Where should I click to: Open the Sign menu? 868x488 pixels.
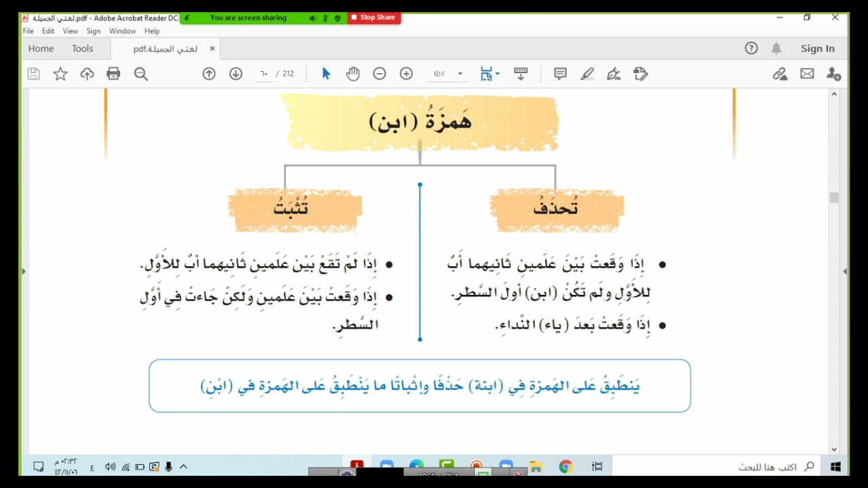(x=94, y=31)
